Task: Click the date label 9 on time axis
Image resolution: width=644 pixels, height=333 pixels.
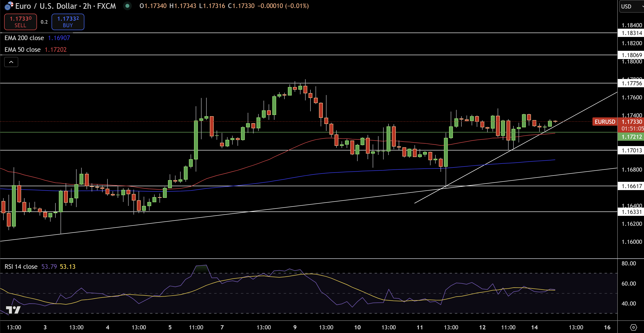Action: tap(295, 327)
